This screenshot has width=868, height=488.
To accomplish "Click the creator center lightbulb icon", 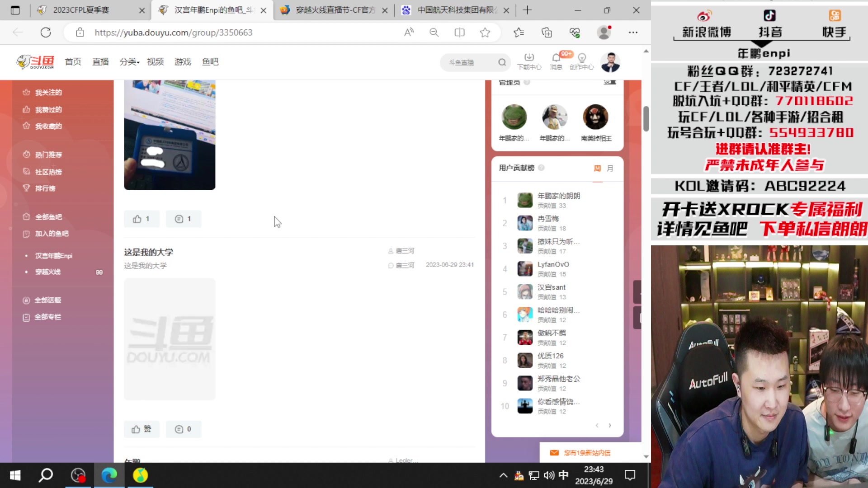I will tap(582, 58).
